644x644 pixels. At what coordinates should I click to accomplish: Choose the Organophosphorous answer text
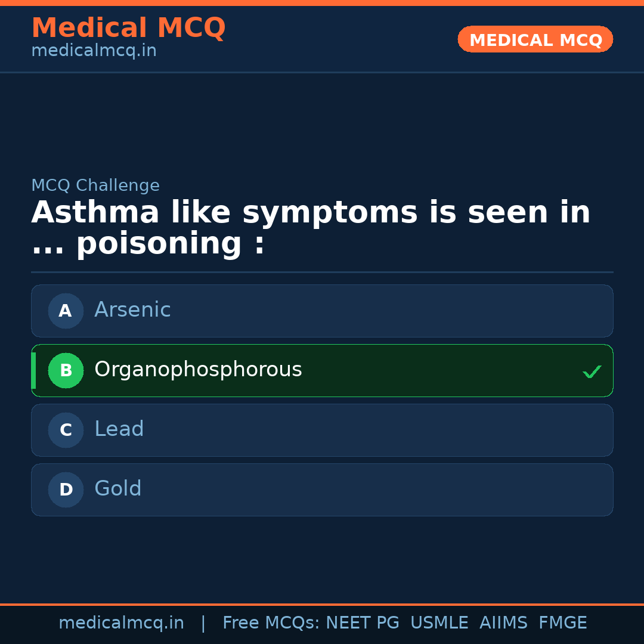coord(198,370)
